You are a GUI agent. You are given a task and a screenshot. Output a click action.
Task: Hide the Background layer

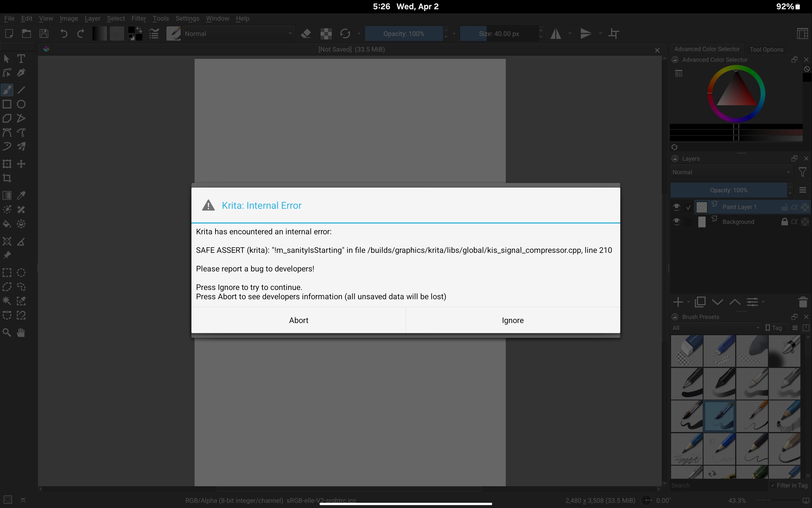point(677,222)
